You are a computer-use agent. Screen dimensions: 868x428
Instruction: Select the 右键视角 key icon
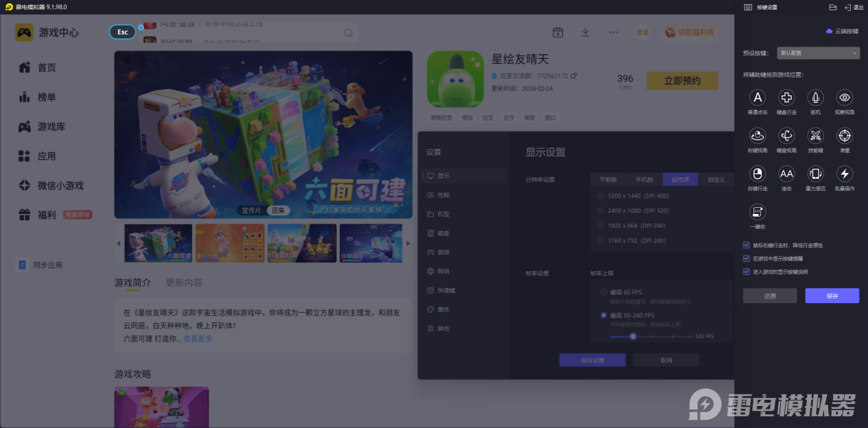click(x=757, y=135)
